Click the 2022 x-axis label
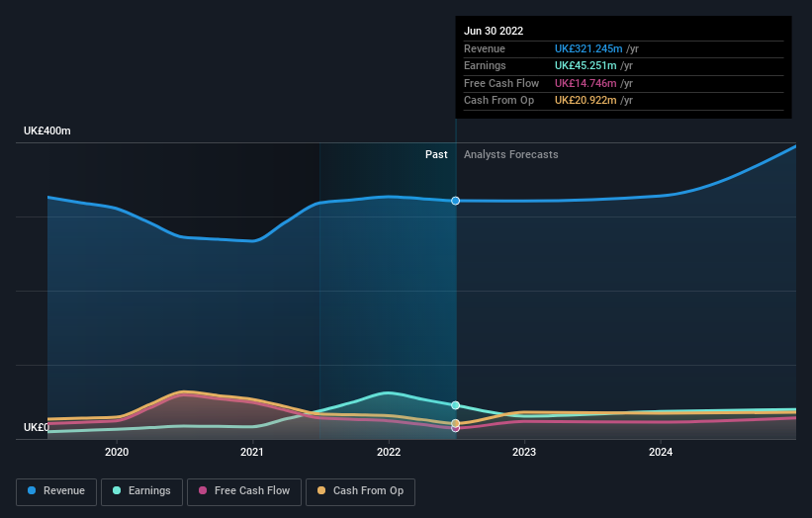812x518 pixels. click(389, 452)
